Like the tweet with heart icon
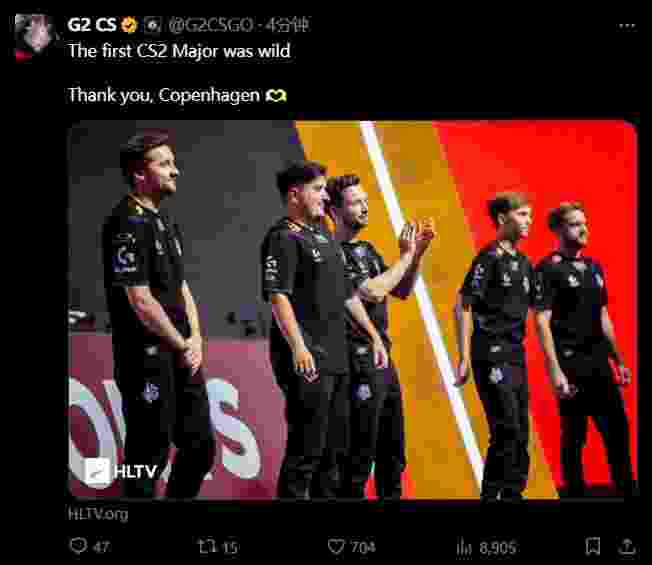Image resolution: width=652 pixels, height=565 pixels. click(x=336, y=546)
